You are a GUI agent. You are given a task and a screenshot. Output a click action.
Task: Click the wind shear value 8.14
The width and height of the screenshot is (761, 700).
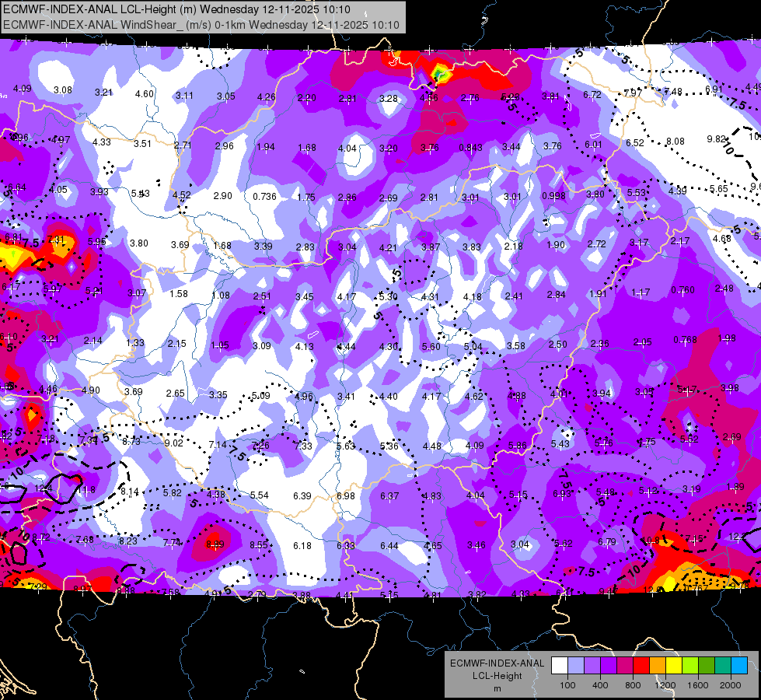point(130,491)
